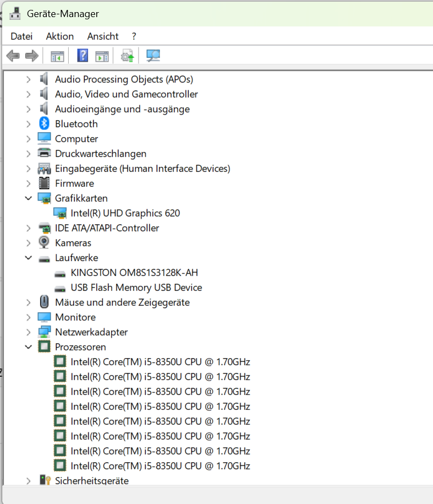Expand the Sicherheitsgeräte category
The width and height of the screenshot is (433, 504).
coord(28,481)
